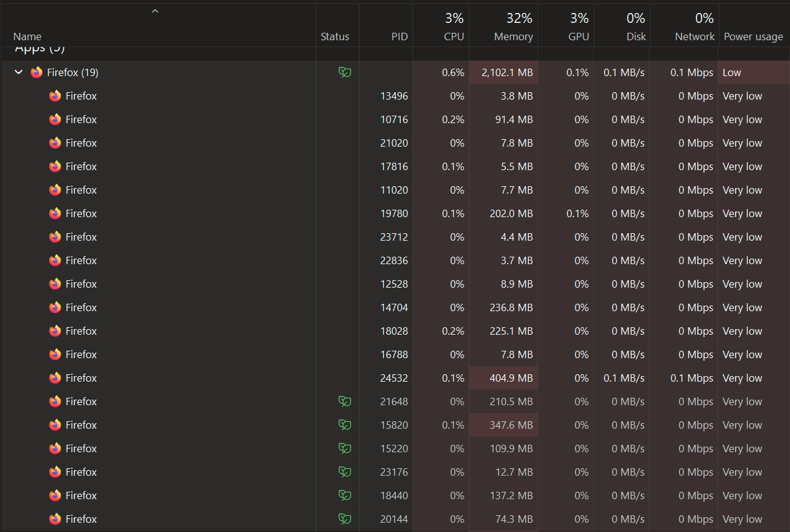Screen dimensions: 790x532
Task: Click the Firefox icon in the Firefox (19) row
Action: (37, 72)
